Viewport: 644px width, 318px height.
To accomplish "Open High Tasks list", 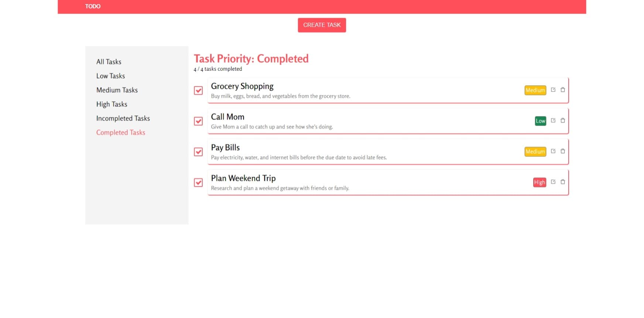I will (x=112, y=104).
